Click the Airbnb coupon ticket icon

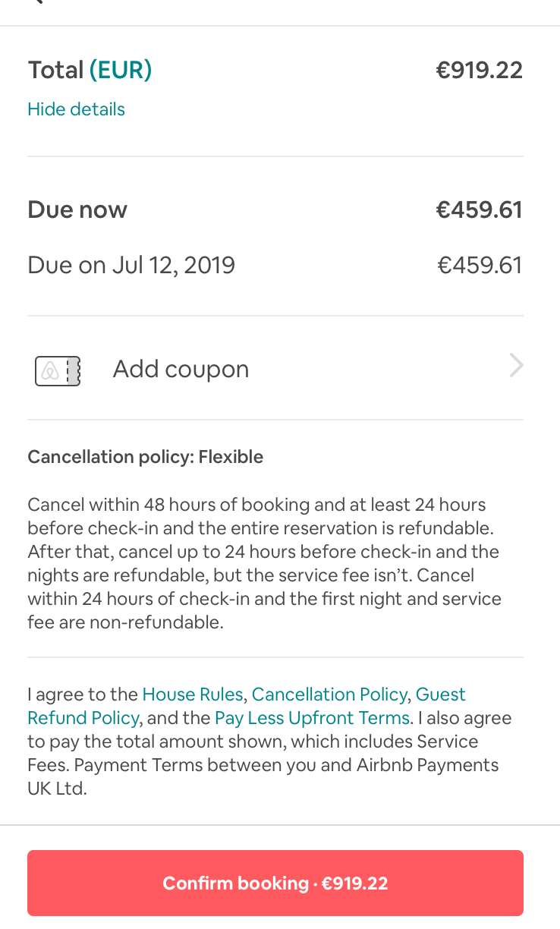click(58, 370)
